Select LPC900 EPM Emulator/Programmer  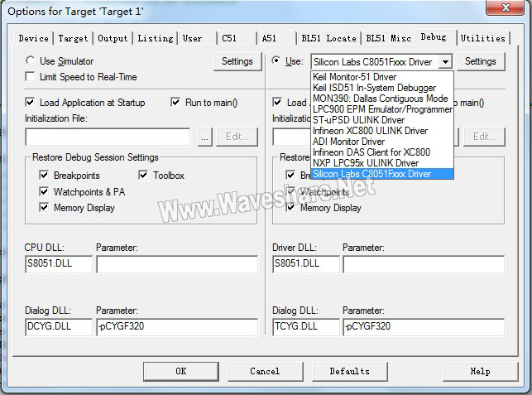pyautogui.click(x=382, y=109)
